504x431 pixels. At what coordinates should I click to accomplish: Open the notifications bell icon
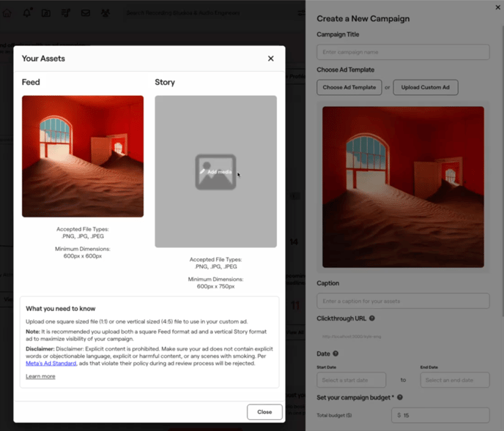[x=28, y=13]
